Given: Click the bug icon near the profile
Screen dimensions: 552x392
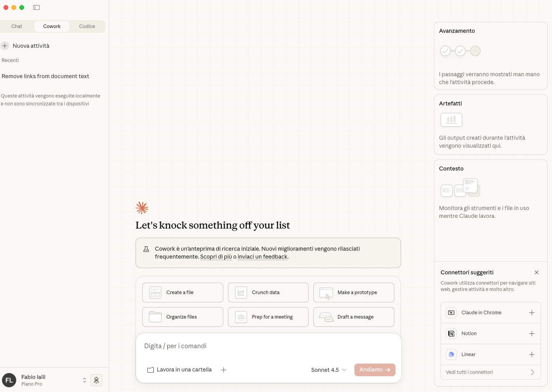Looking at the screenshot, I should click(96, 380).
